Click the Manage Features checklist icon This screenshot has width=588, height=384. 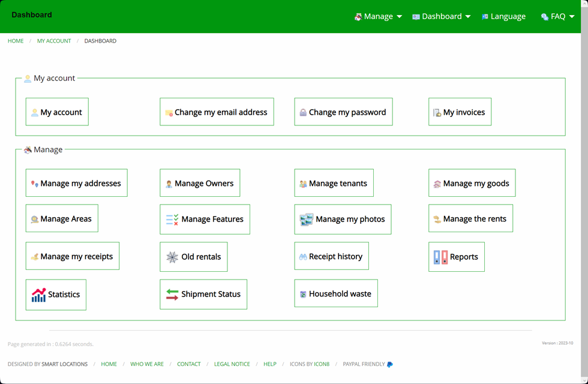172,220
